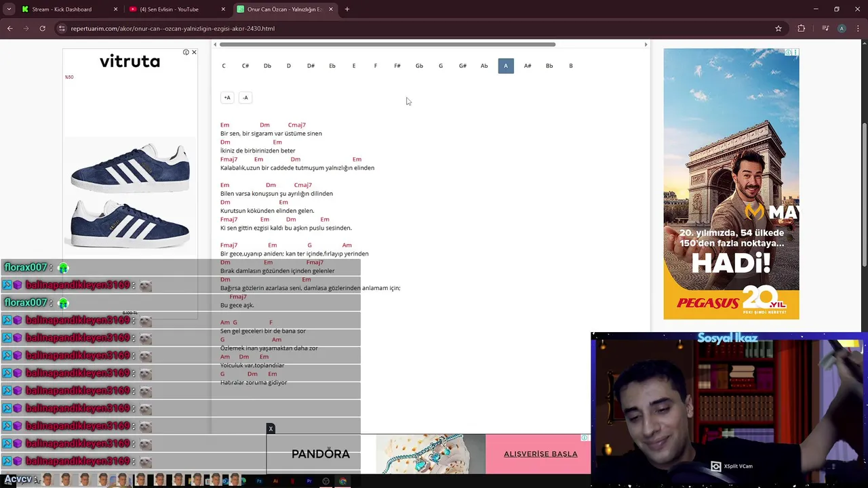Viewport: 868px width, 488px height.
Task: Click lyric 'İkiniz de birbirinizden beter'
Action: 258,150
